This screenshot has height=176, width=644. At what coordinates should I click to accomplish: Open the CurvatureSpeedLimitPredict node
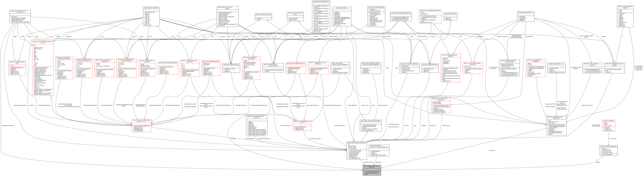104,68
